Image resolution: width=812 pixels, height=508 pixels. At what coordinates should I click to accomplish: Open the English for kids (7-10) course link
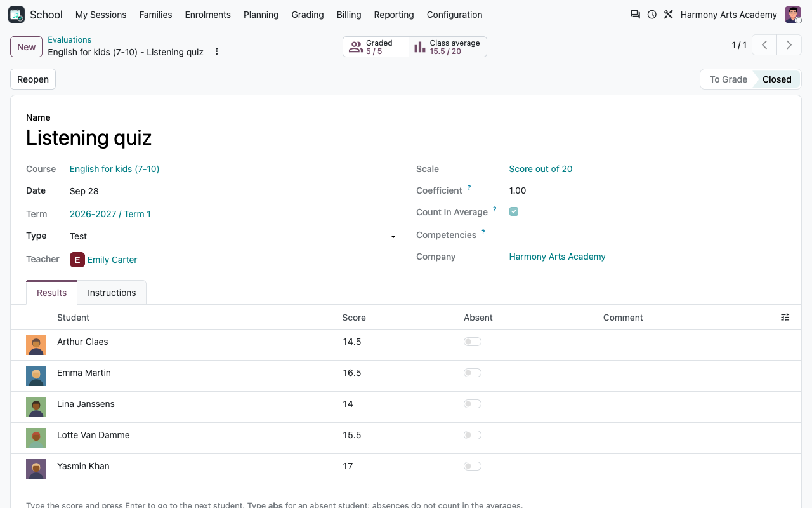pyautogui.click(x=114, y=169)
